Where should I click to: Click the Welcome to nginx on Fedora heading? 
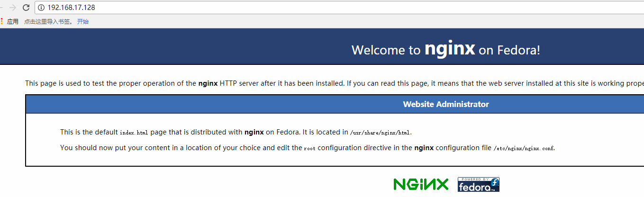445,49
